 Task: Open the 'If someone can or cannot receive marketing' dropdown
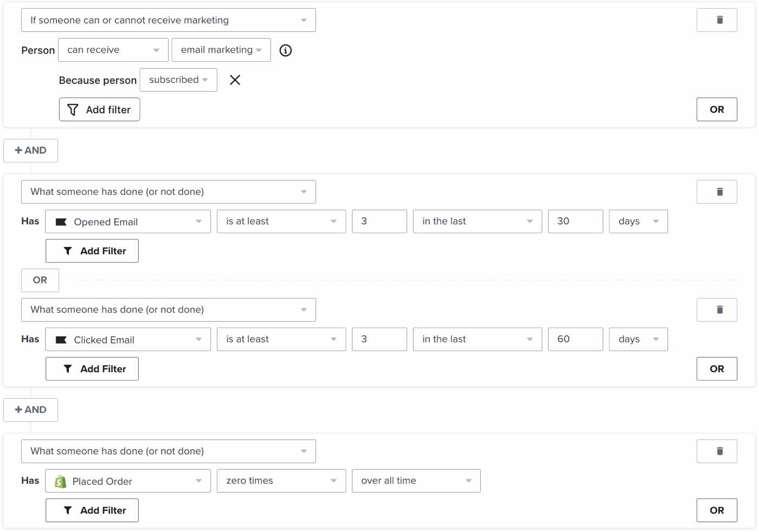pyautogui.click(x=169, y=20)
